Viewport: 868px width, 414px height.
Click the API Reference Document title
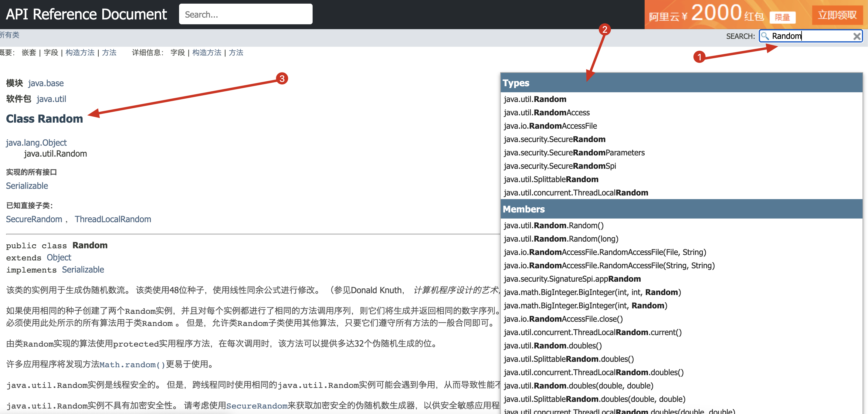pos(86,14)
